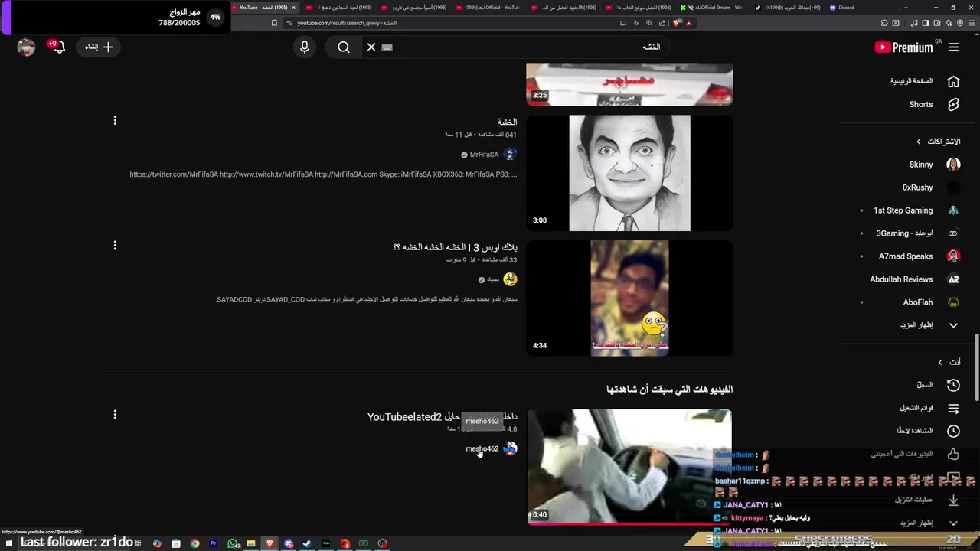The width and height of the screenshot is (980, 551).
Task: Open Brave Shields icon in address bar
Action: pyautogui.click(x=678, y=23)
